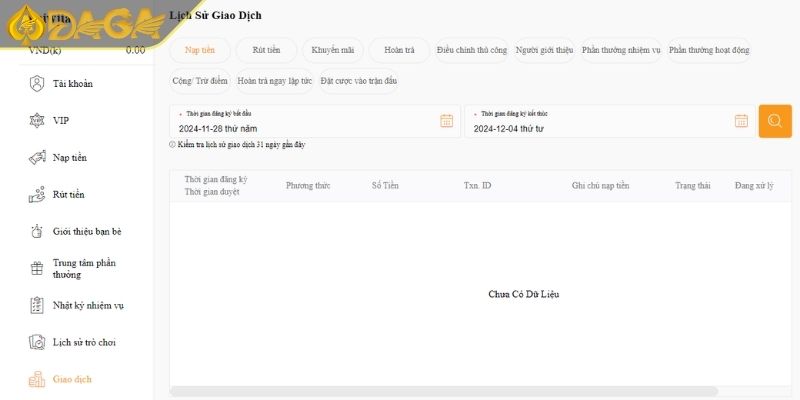Click the VIP badge icon
Viewport: 800px width, 400px height.
pos(36,120)
